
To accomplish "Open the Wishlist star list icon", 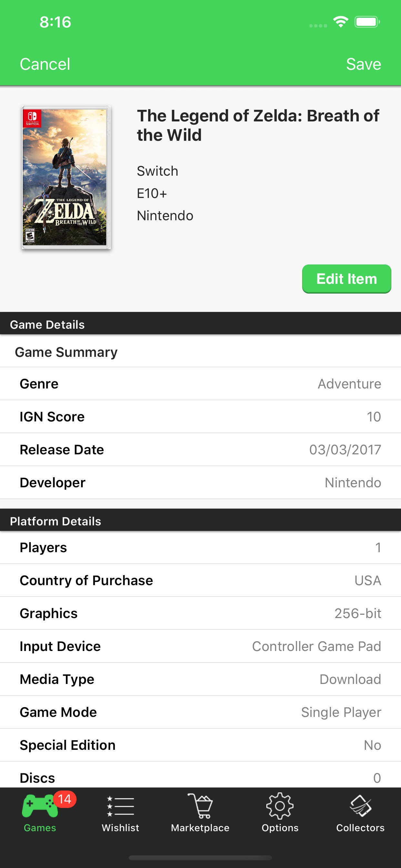I will [120, 806].
